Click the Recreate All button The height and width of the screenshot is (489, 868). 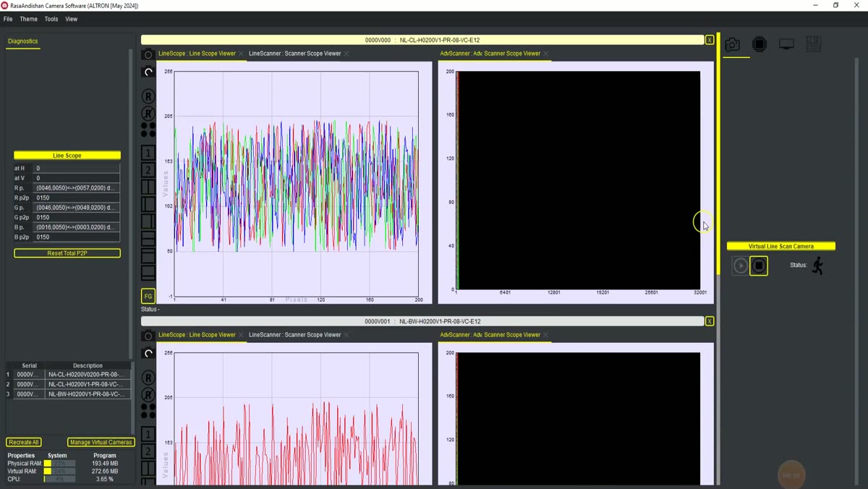[x=24, y=442]
